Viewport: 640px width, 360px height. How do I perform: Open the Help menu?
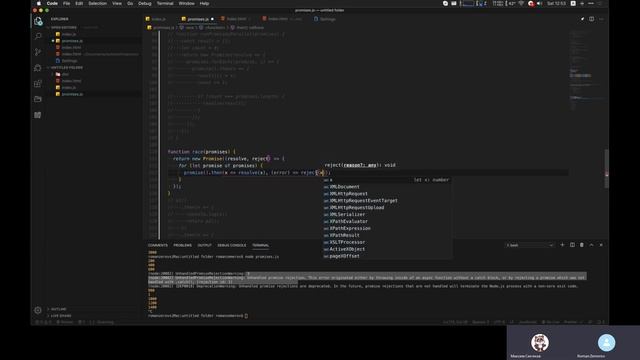pos(204,3)
